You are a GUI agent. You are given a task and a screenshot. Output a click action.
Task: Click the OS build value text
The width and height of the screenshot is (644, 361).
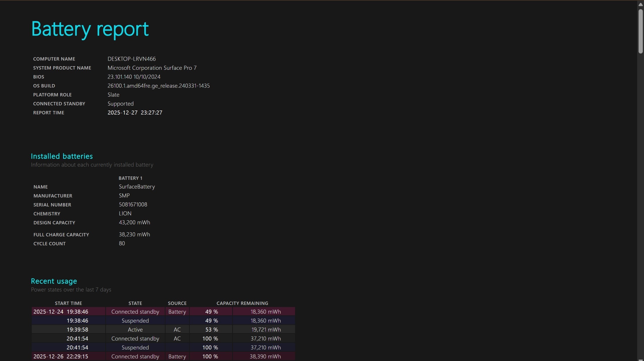point(158,86)
